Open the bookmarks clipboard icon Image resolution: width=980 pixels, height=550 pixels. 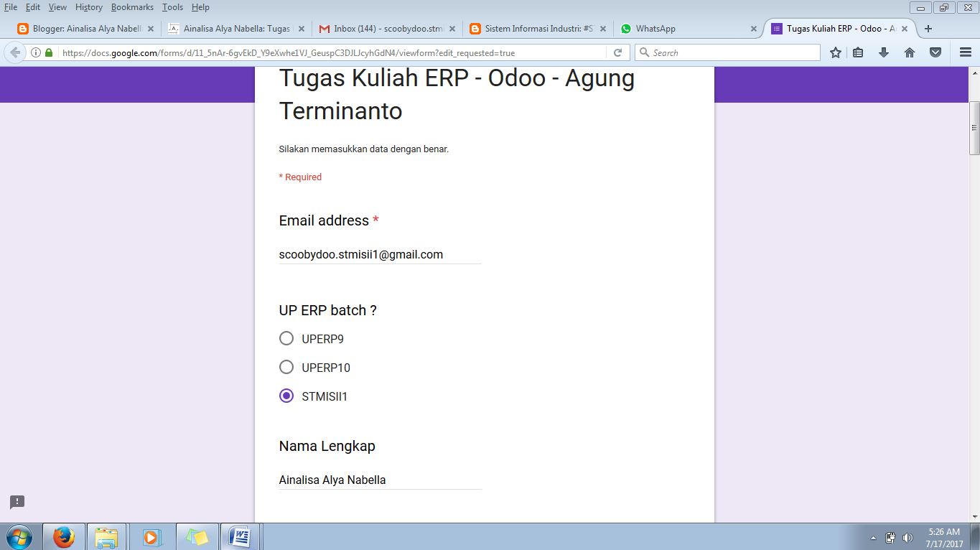[858, 52]
